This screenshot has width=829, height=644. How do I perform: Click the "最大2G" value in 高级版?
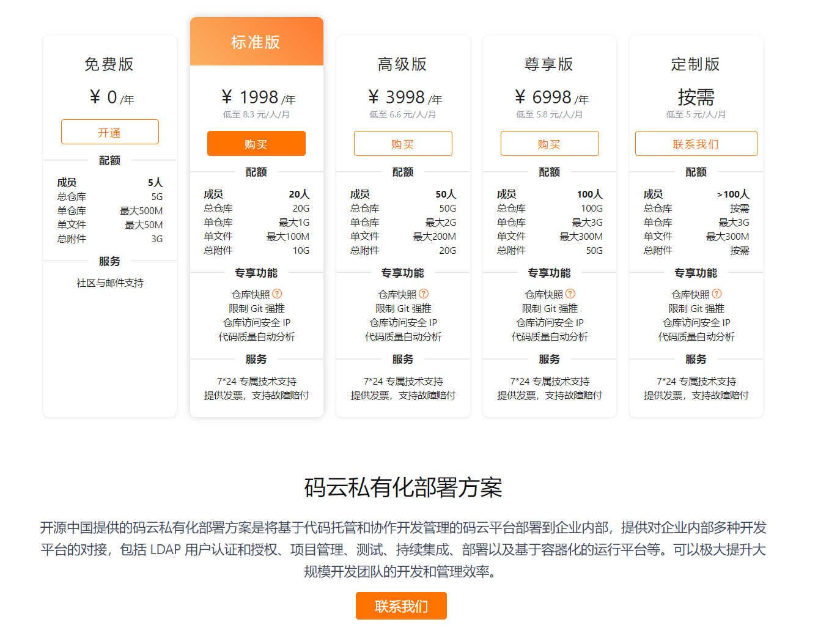point(441,223)
